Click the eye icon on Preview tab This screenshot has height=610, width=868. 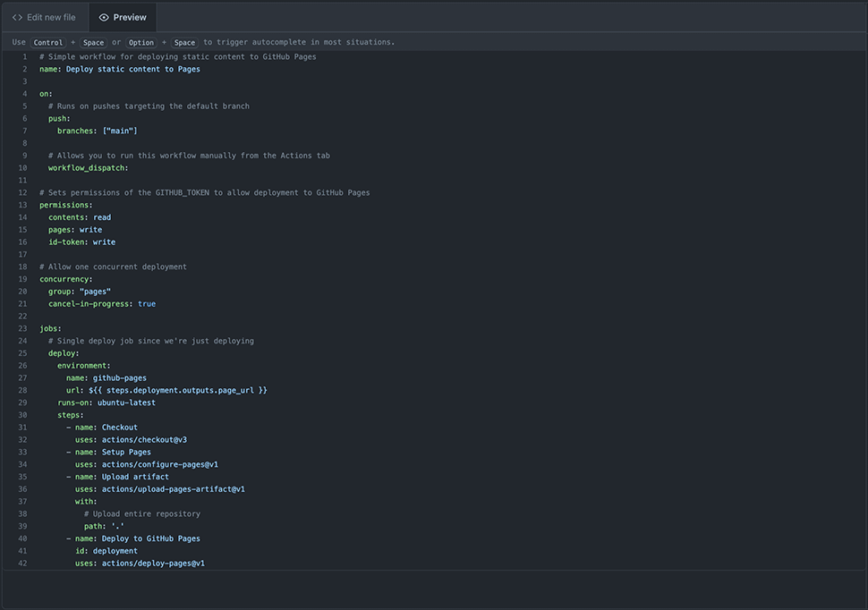(104, 17)
